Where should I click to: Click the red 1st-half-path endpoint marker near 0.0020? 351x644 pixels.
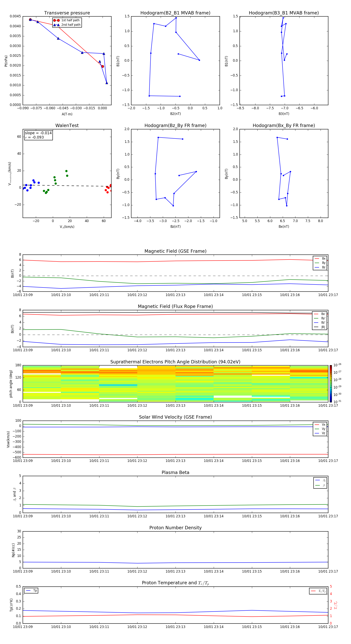coord(102,67)
